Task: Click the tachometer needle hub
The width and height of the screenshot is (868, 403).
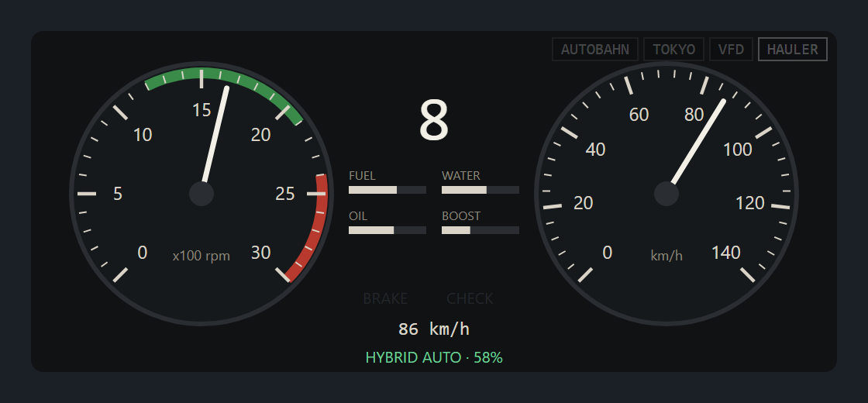Action: pos(201,194)
